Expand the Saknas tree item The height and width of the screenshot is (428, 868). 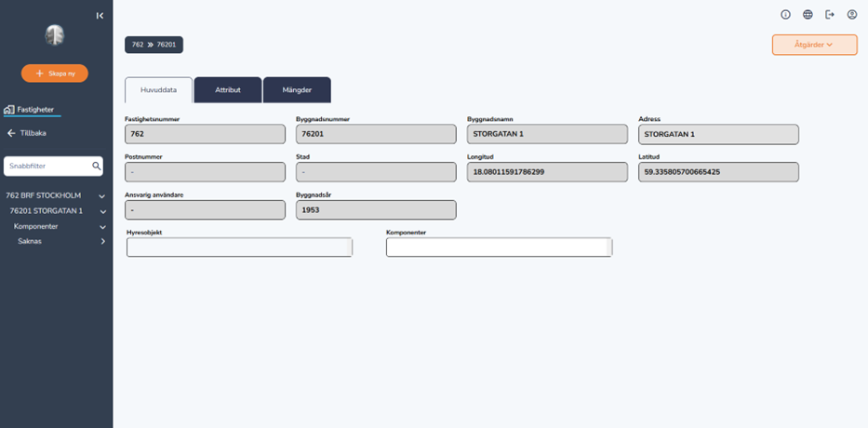tap(102, 242)
